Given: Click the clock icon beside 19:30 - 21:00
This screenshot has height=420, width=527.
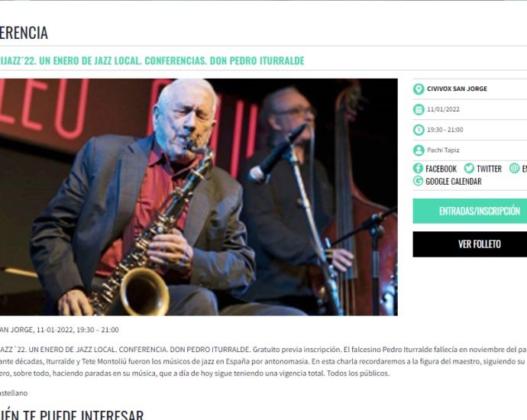Looking at the screenshot, I should point(419,130).
